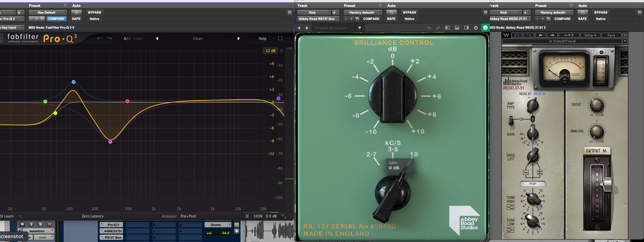Click the green smiley feedback icon
This screenshot has height=242, width=644.
[x=485, y=28]
